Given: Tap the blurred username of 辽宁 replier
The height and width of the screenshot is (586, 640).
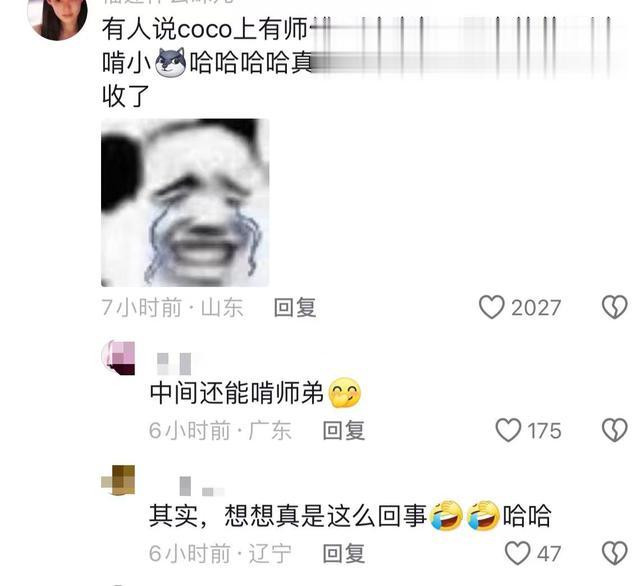Looking at the screenshot, I should (x=202, y=486).
